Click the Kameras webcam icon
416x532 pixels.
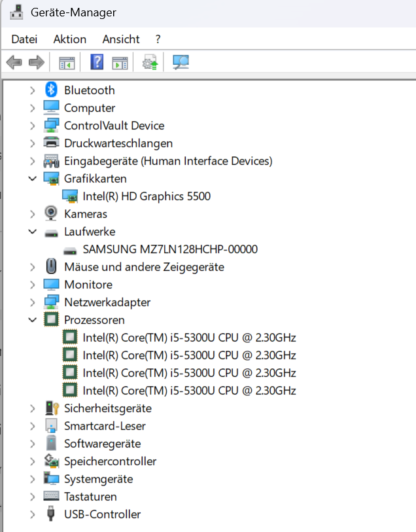51,214
